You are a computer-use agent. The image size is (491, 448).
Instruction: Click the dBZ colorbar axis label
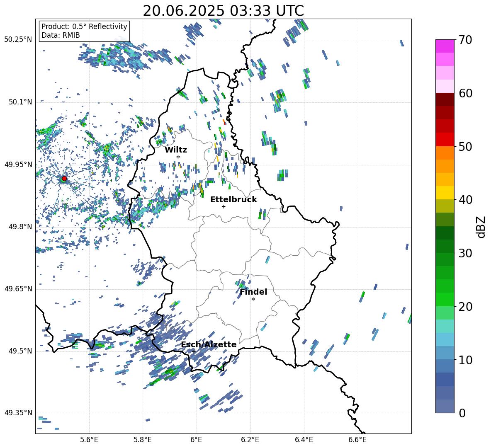tap(481, 227)
